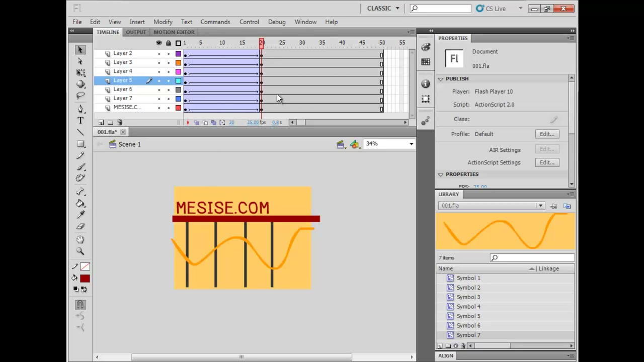Select the Text tool
The height and width of the screenshot is (362, 644).
pyautogui.click(x=80, y=121)
